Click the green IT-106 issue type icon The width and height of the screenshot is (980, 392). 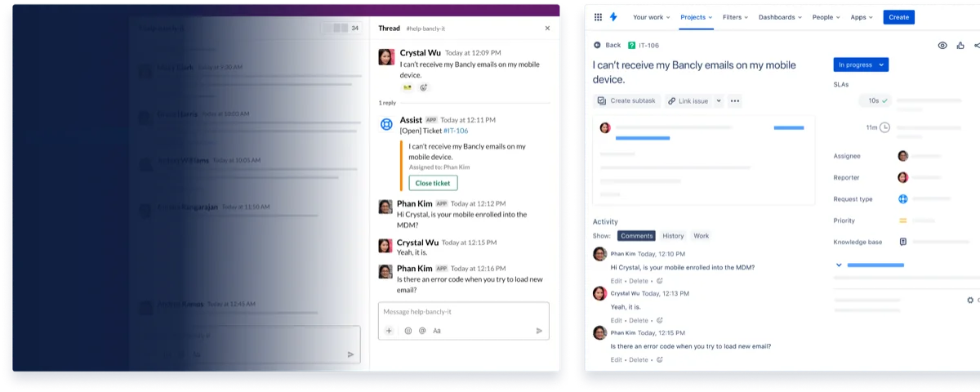631,46
